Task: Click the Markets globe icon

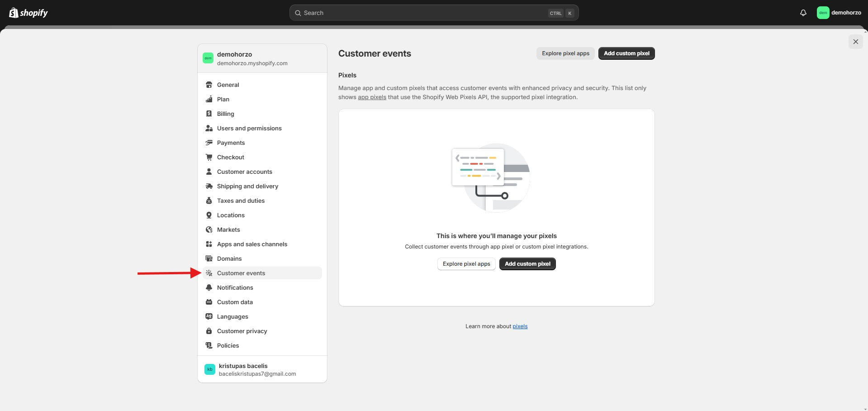Action: (209, 229)
